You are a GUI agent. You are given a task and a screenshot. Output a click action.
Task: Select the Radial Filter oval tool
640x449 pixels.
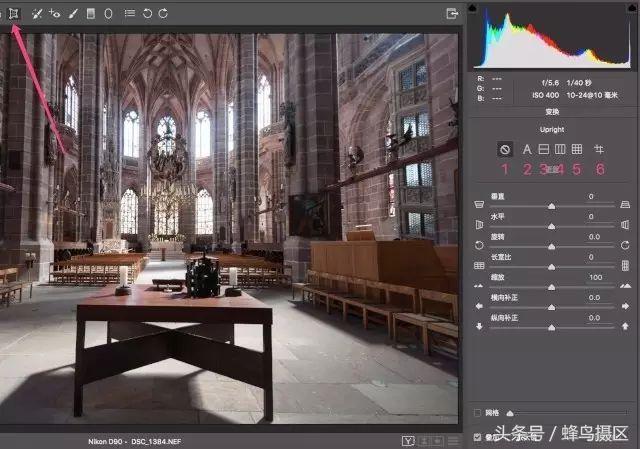pyautogui.click(x=108, y=13)
